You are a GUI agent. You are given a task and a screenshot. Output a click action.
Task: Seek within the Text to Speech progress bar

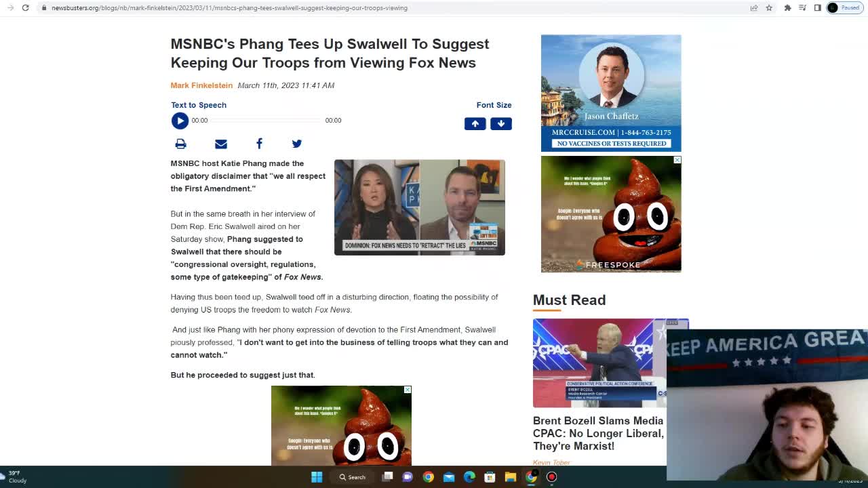pyautogui.click(x=266, y=121)
